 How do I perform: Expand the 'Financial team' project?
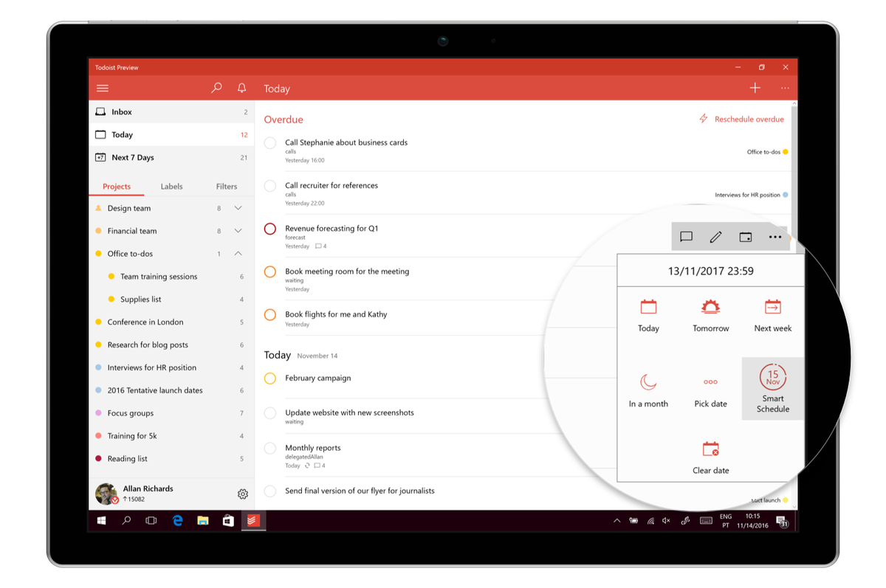click(x=238, y=230)
